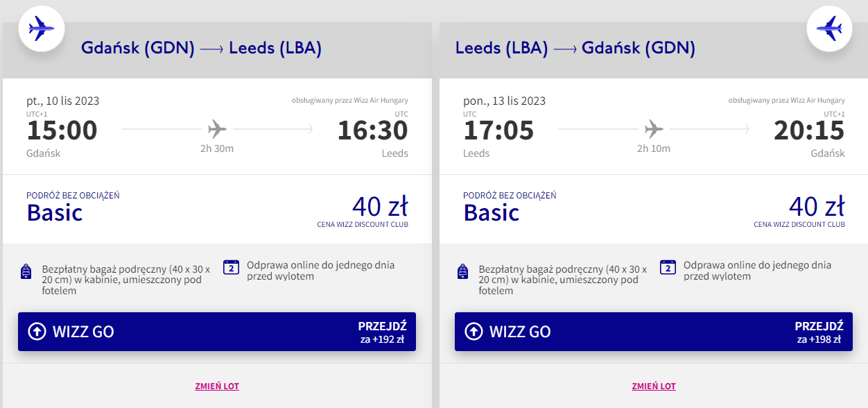The width and height of the screenshot is (868, 408).
Task: Click the WIZZ GO upgrade arrow icon for Gdańsk–Leeds
Action: [37, 331]
